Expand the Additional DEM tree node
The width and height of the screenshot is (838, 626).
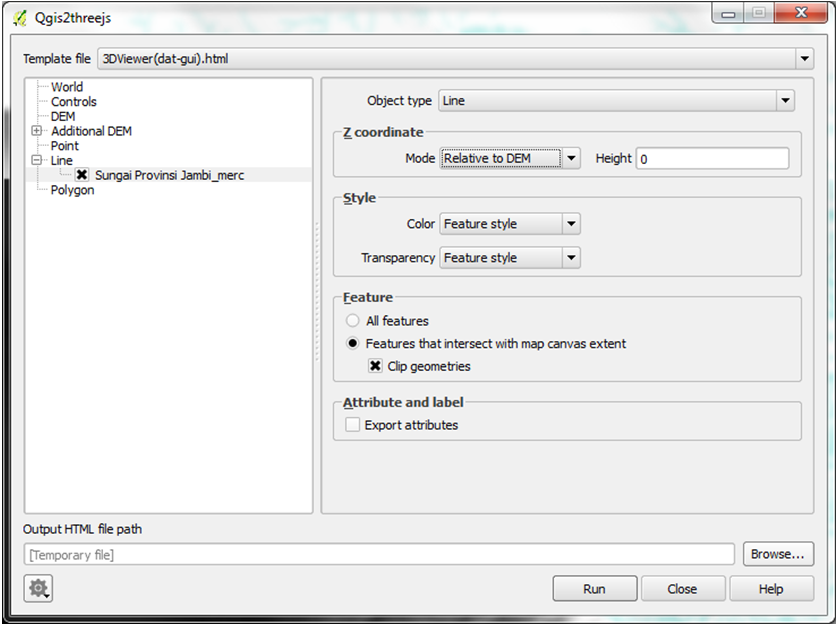(x=36, y=131)
